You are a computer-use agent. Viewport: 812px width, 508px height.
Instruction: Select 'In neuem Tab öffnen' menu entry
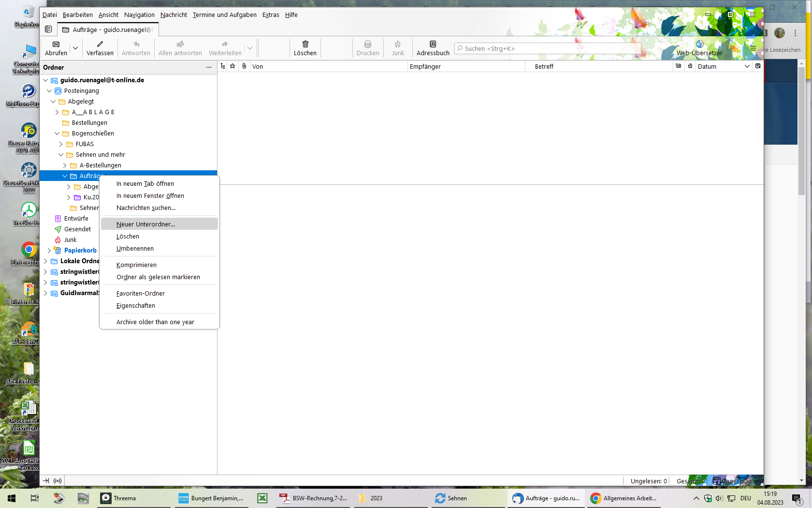[x=159, y=184]
